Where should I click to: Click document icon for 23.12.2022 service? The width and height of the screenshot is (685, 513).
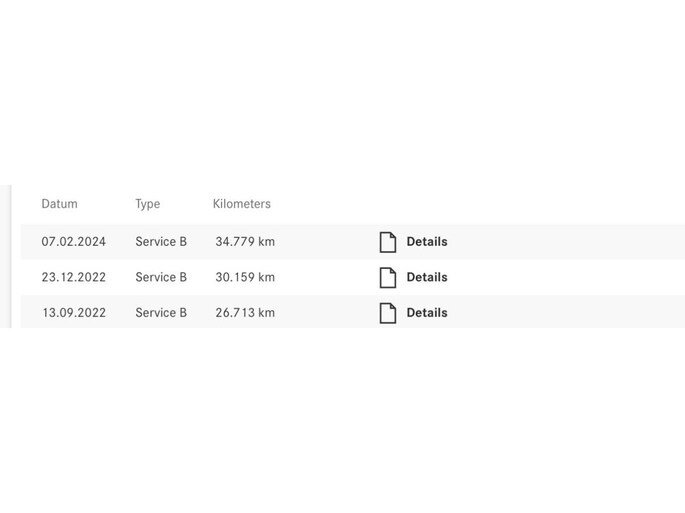click(x=388, y=277)
